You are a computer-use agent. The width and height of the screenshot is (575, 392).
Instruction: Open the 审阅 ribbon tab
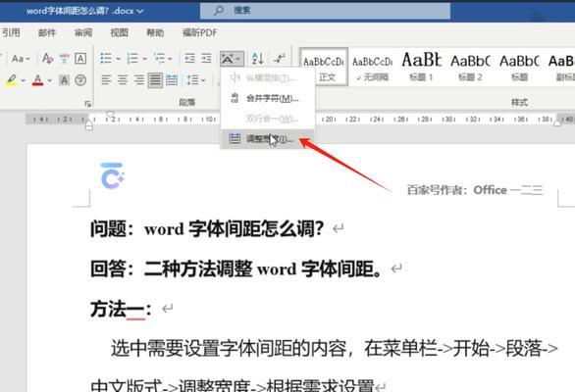[83, 33]
